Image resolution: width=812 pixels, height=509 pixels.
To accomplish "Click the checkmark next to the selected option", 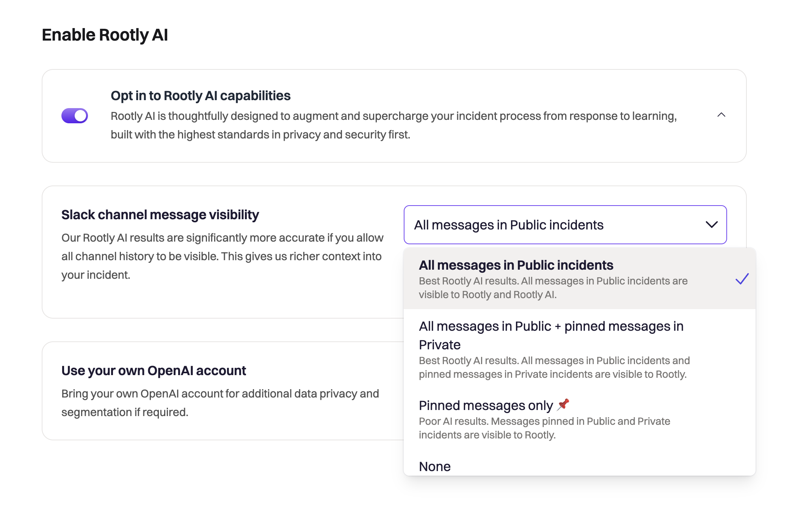I will [x=742, y=280].
